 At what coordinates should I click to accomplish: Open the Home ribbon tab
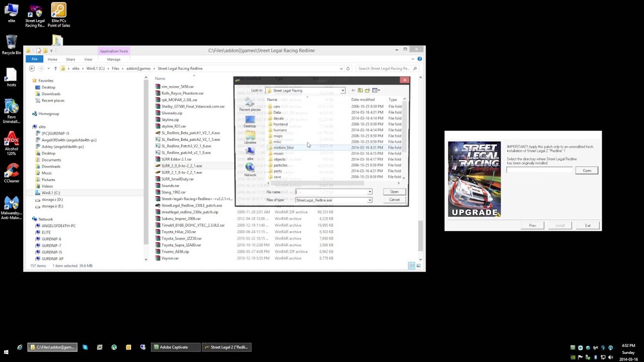click(52, 59)
